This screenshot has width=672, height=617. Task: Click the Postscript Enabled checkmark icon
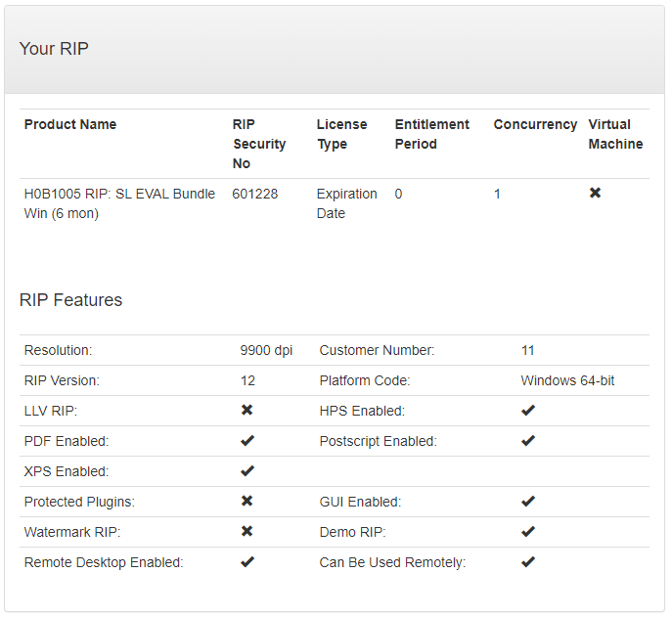[x=528, y=441]
